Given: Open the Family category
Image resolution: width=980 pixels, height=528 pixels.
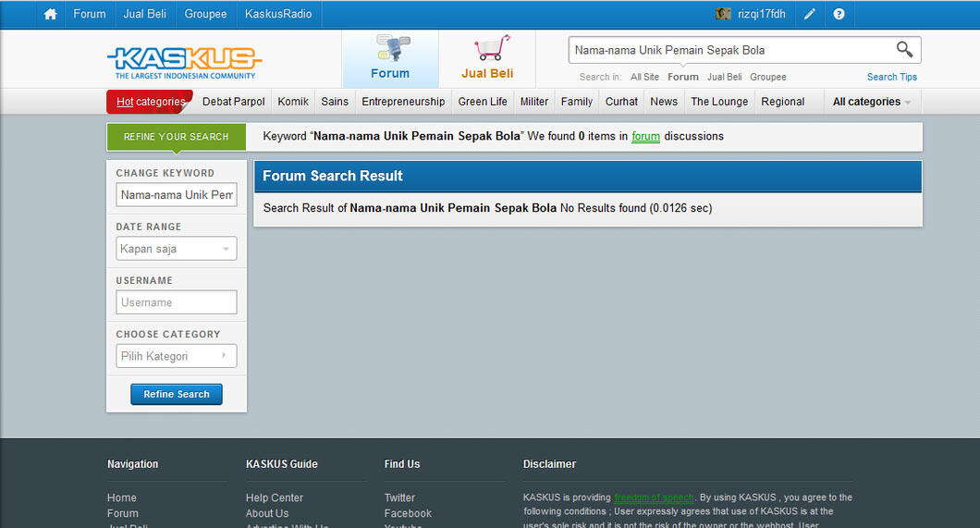Looking at the screenshot, I should click(577, 102).
